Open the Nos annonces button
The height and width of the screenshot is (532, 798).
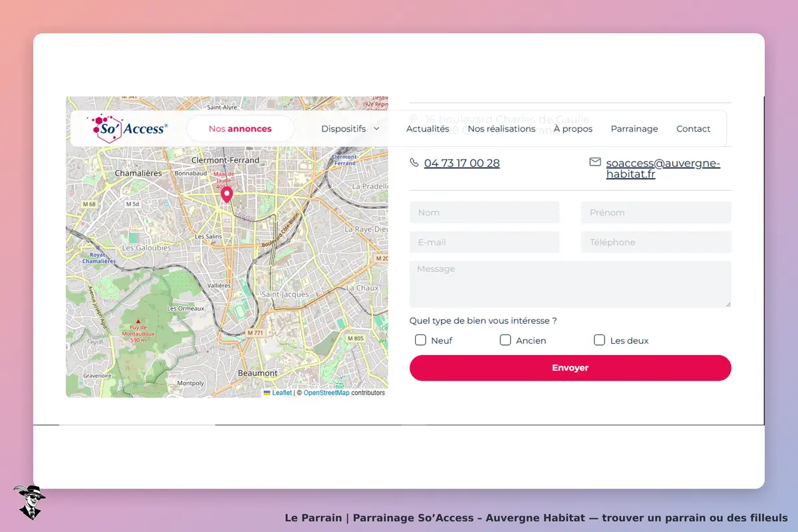[240, 129]
